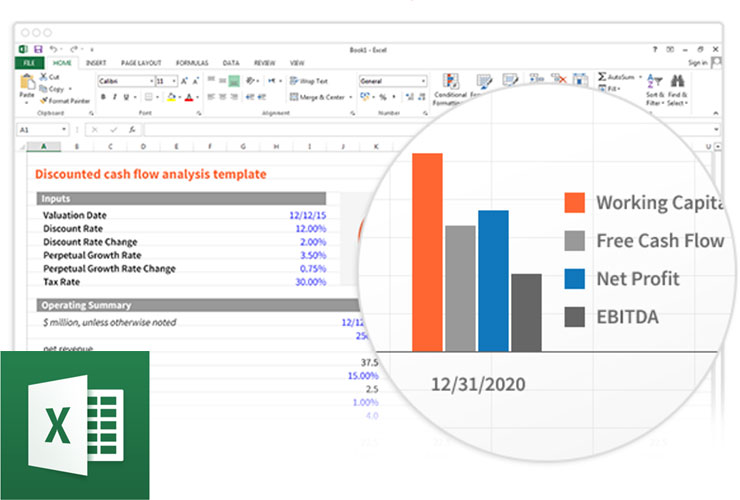Switch to the FORMULAS tab
This screenshot has width=740, height=500.
pos(192,63)
